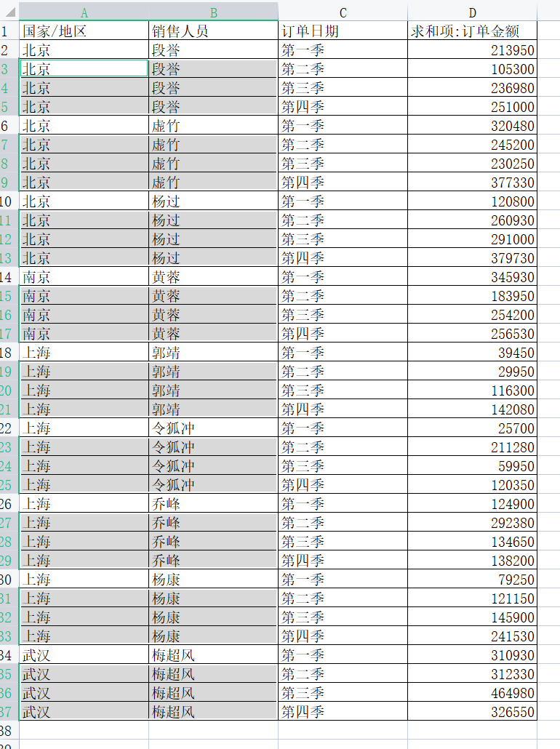The image size is (560, 749).
Task: Click the cell containing 213950
Action: click(x=472, y=50)
